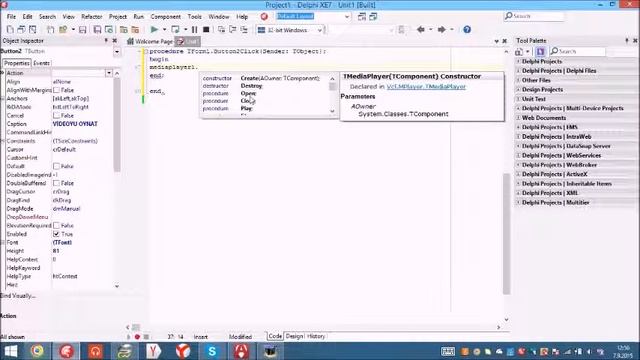Switch to the Design tab
The height and width of the screenshot is (360, 640).
pyautogui.click(x=294, y=336)
